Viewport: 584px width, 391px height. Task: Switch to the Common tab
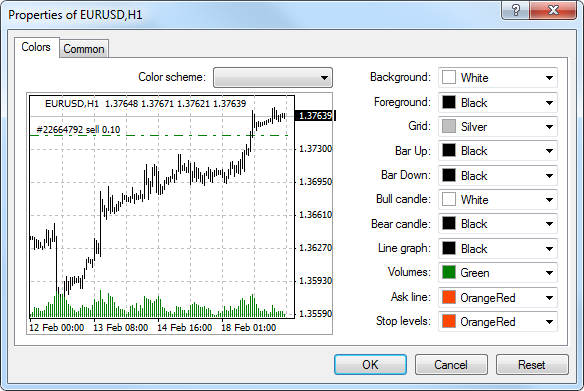(x=84, y=49)
